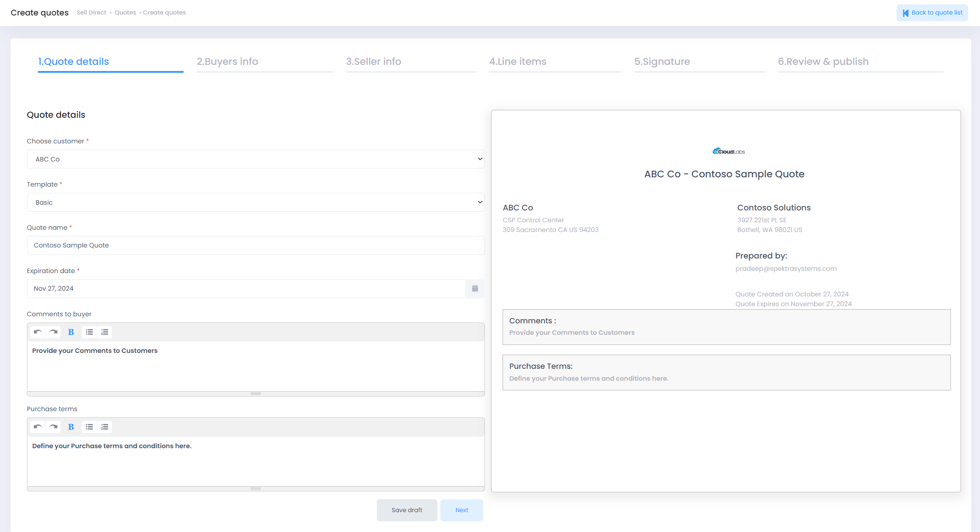Insert numbered list in Comments to buyer
The image size is (980, 532).
[105, 332]
